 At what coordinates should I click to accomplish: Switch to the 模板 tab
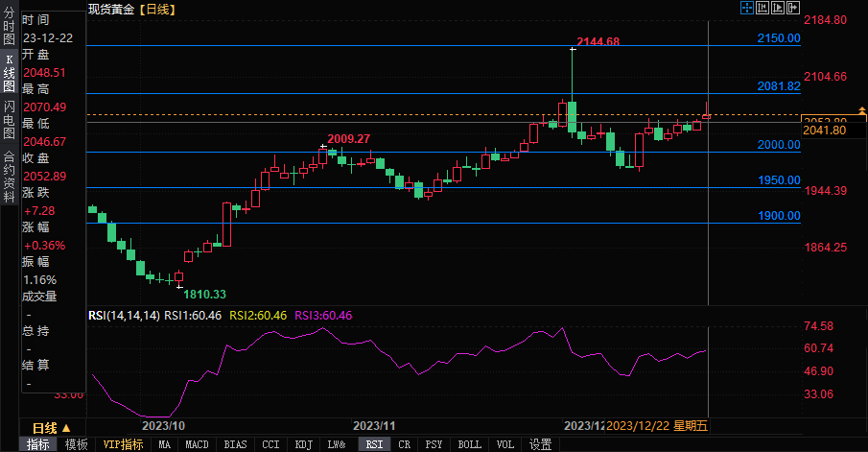[x=76, y=444]
